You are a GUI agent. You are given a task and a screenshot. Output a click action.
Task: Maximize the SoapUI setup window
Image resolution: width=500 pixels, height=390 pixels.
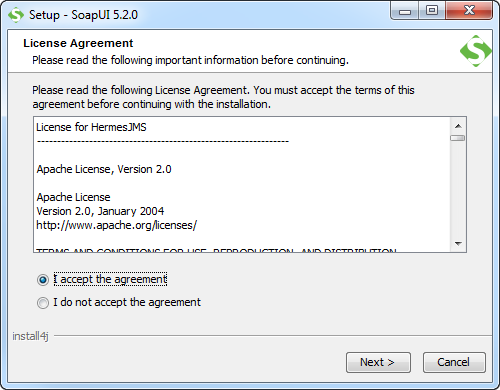tap(432, 11)
